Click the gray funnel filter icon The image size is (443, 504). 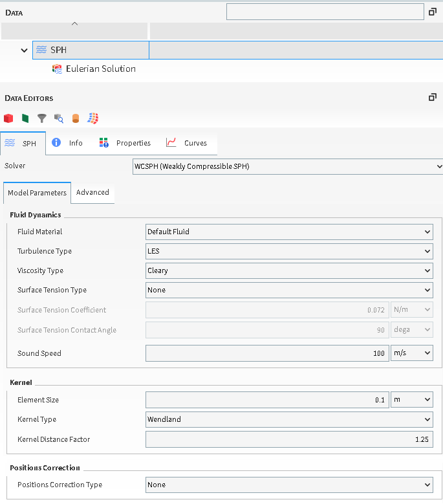42,118
